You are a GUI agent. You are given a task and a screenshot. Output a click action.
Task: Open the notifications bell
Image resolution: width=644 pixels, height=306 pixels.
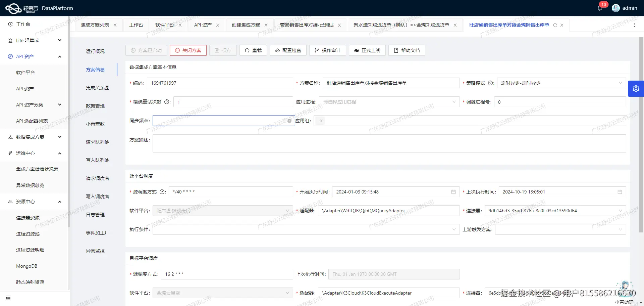[600, 8]
